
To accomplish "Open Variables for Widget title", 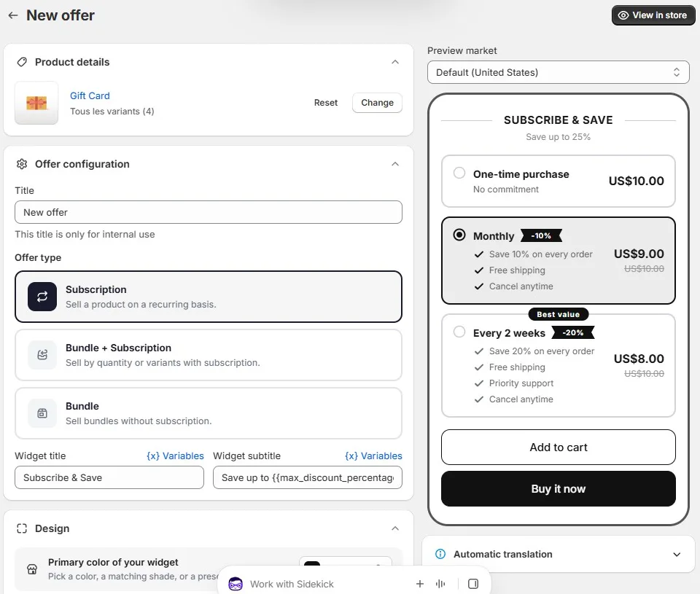I will pos(175,456).
